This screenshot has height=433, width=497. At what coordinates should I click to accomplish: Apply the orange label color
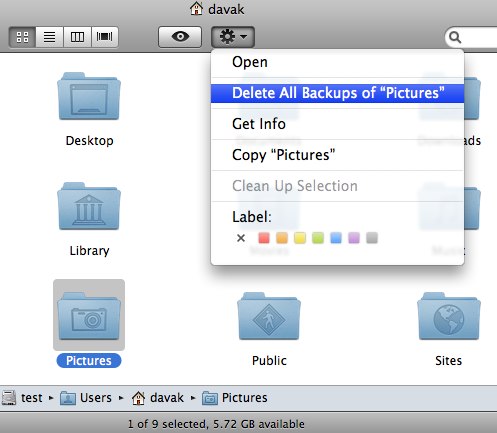(282, 238)
